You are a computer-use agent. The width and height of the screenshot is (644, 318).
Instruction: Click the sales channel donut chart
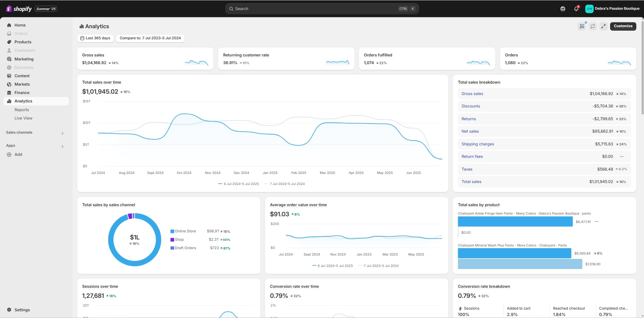[x=135, y=240]
